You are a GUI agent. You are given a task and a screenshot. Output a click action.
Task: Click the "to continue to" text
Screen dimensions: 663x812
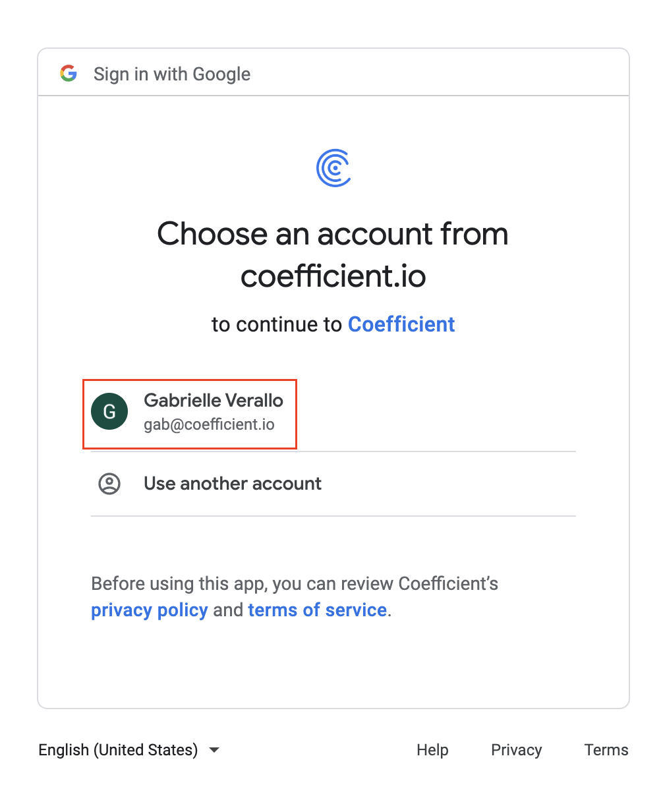[277, 324]
